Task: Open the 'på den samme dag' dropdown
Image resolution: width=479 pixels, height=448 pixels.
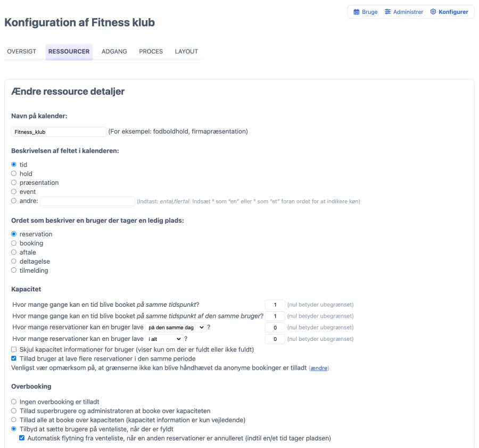Action: click(176, 328)
